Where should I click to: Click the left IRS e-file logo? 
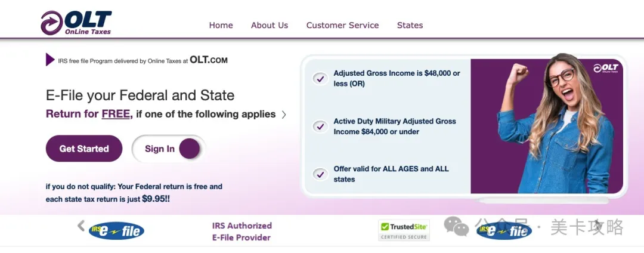click(116, 230)
